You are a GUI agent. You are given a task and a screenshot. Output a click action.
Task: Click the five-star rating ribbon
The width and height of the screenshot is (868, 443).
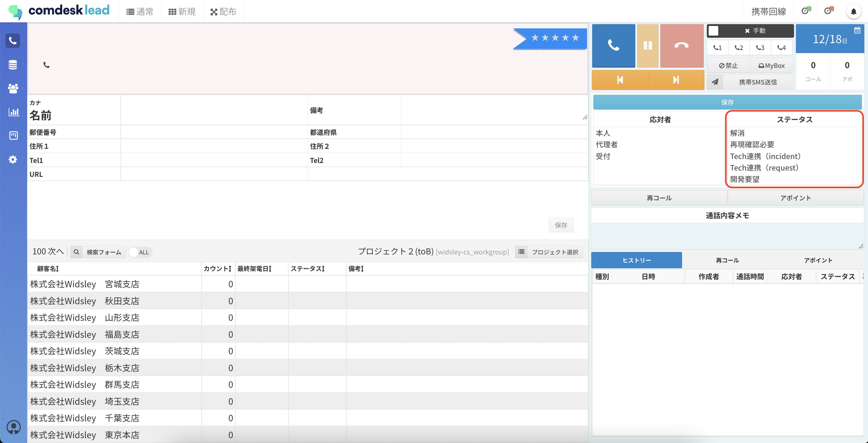tap(554, 38)
